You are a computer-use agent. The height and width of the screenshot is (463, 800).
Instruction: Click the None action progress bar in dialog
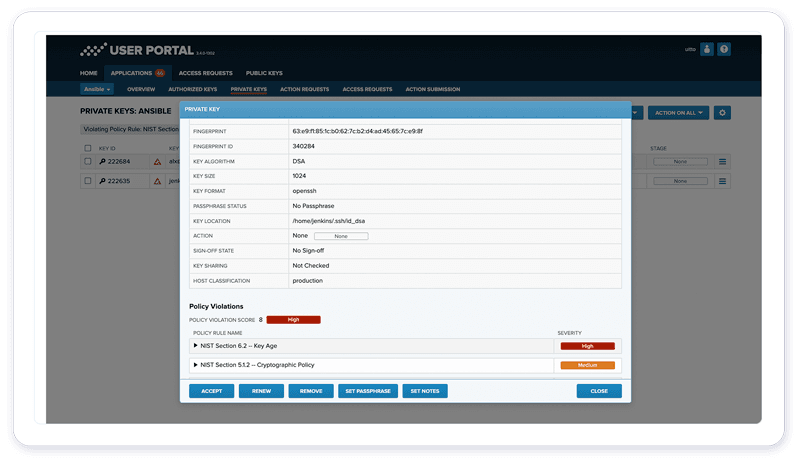coord(341,236)
